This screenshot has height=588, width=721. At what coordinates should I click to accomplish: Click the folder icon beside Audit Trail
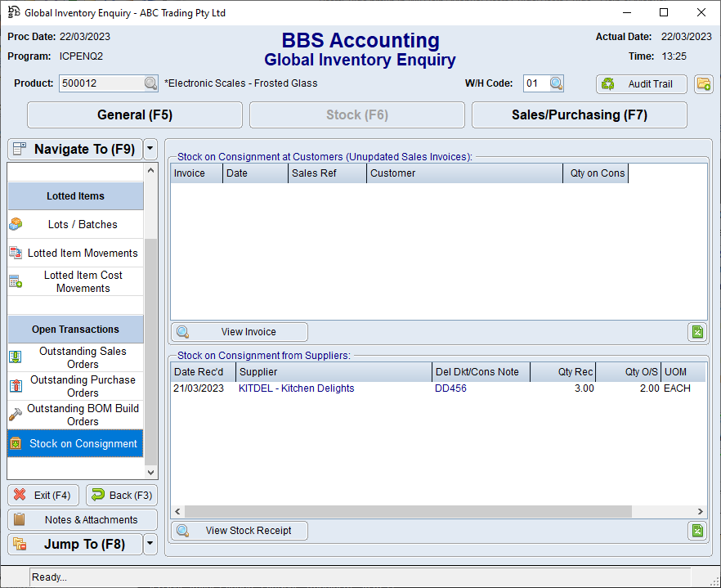(x=703, y=83)
